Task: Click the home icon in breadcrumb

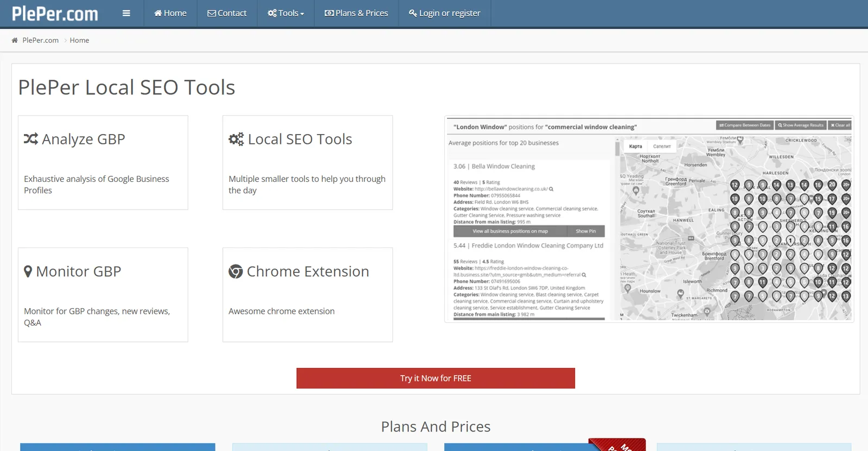Action: tap(15, 40)
